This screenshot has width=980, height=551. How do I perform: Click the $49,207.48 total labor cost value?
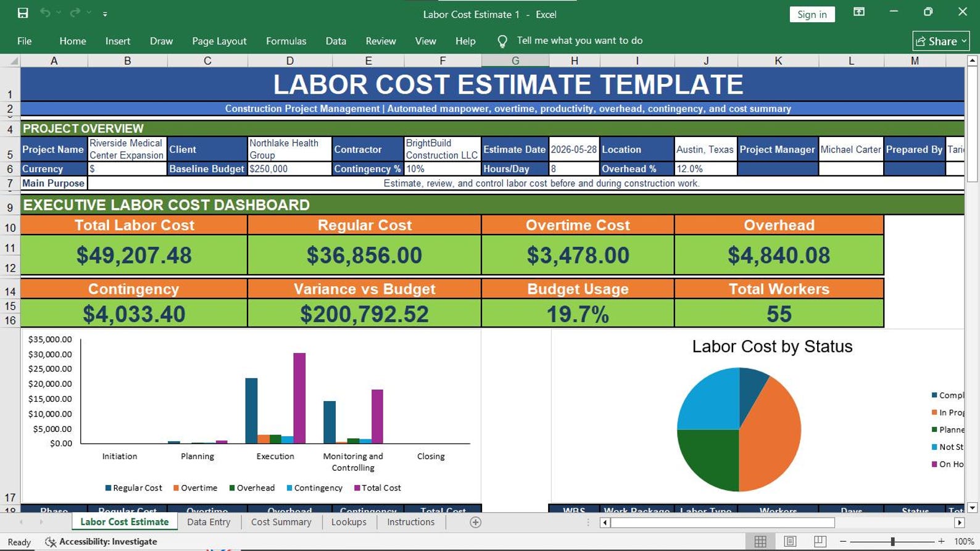134,255
